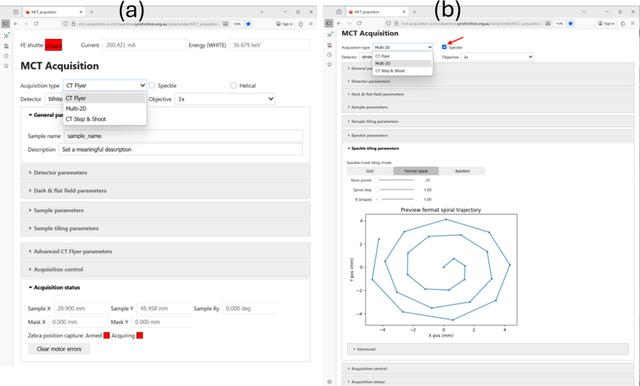Expand Acquisition control section in window (b)
The image size is (640, 386).
(488, 368)
